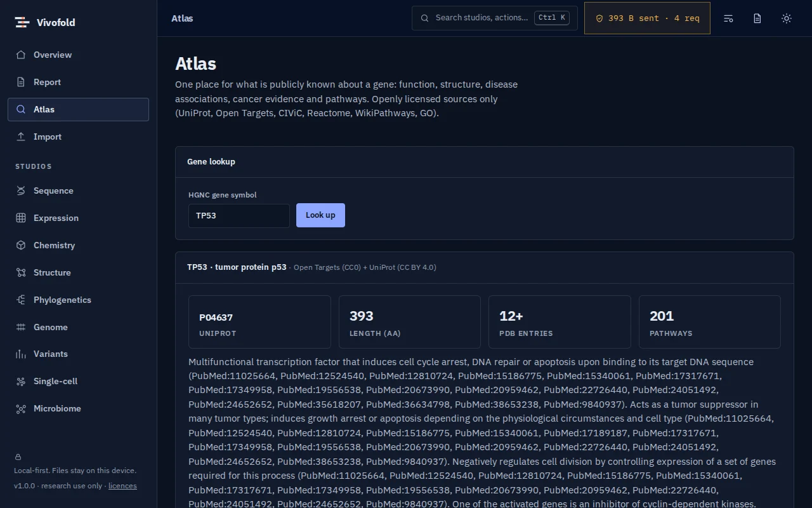The height and width of the screenshot is (508, 812).
Task: Open the Structure studio
Action: click(x=79, y=272)
